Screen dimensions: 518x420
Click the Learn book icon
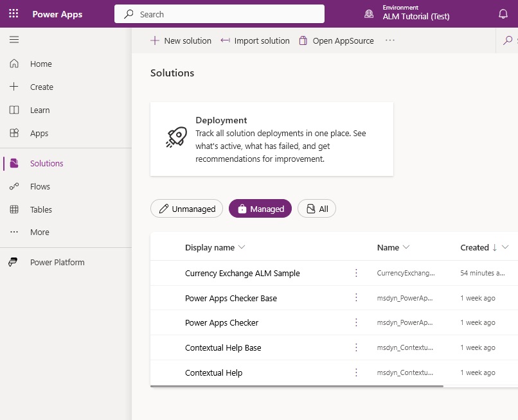click(x=14, y=110)
